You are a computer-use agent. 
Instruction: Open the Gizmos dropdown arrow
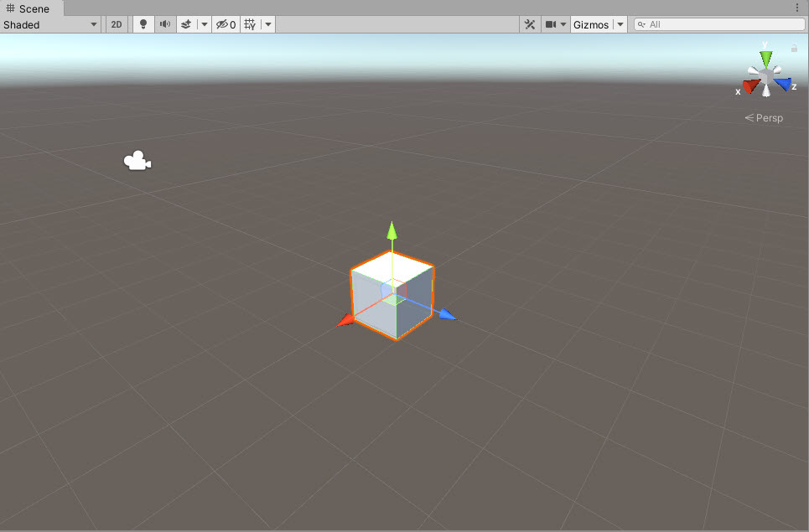[x=620, y=24]
